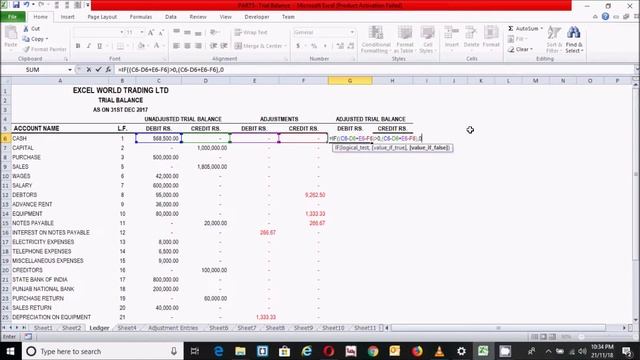Screen dimensions: 640x360
Task: Align cell text to the left
Action: pyautogui.click(x=176, y=46)
